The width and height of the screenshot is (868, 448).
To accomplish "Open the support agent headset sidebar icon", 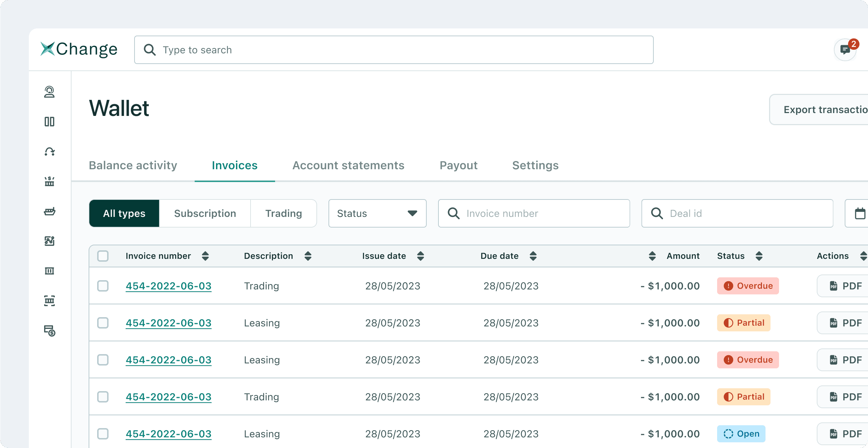I will tap(49, 92).
